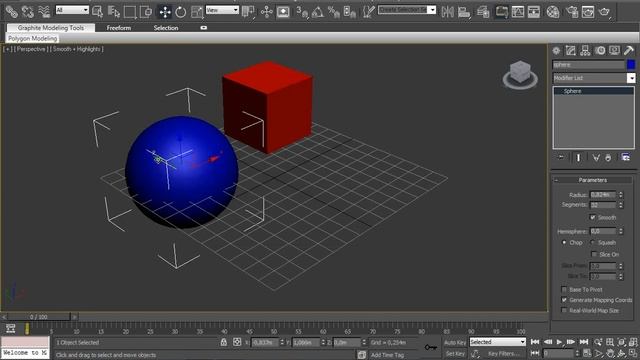Open the selection filter All dropdown
Viewport: 640px width, 360px height.
coord(72,10)
